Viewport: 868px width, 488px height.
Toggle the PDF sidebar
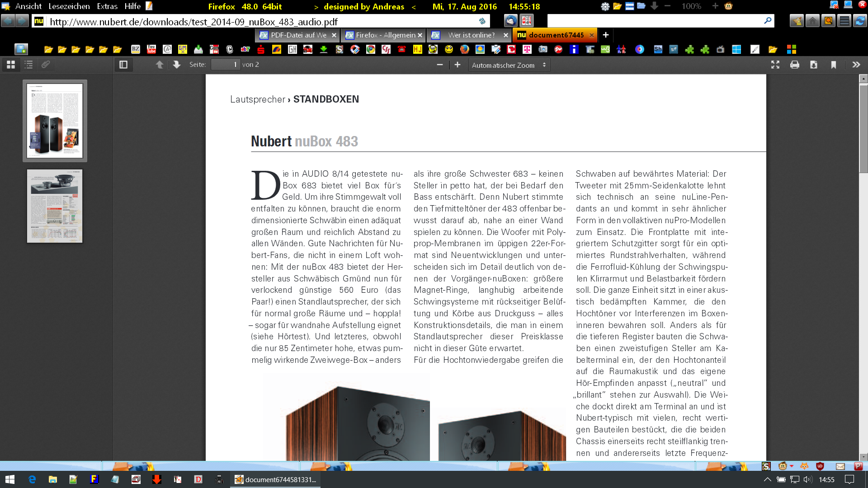click(123, 65)
